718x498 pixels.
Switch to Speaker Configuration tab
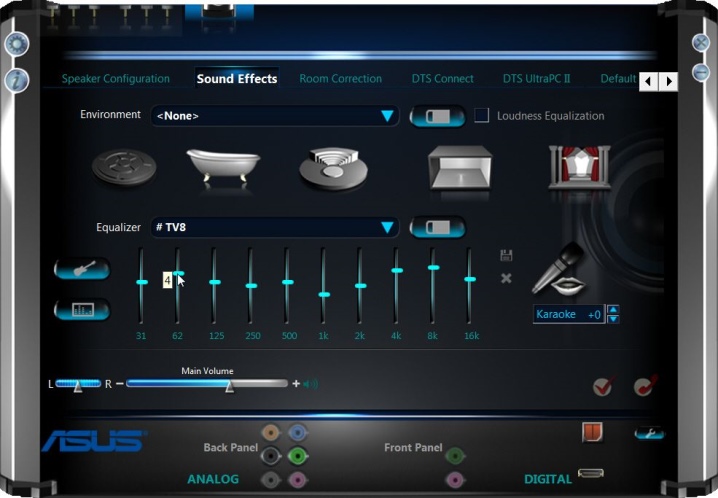(116, 79)
